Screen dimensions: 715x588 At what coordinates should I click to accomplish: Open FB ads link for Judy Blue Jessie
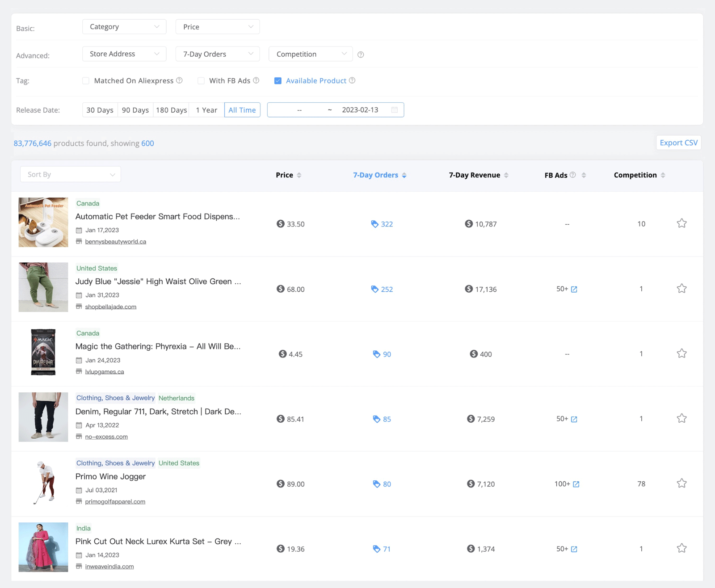tap(574, 290)
